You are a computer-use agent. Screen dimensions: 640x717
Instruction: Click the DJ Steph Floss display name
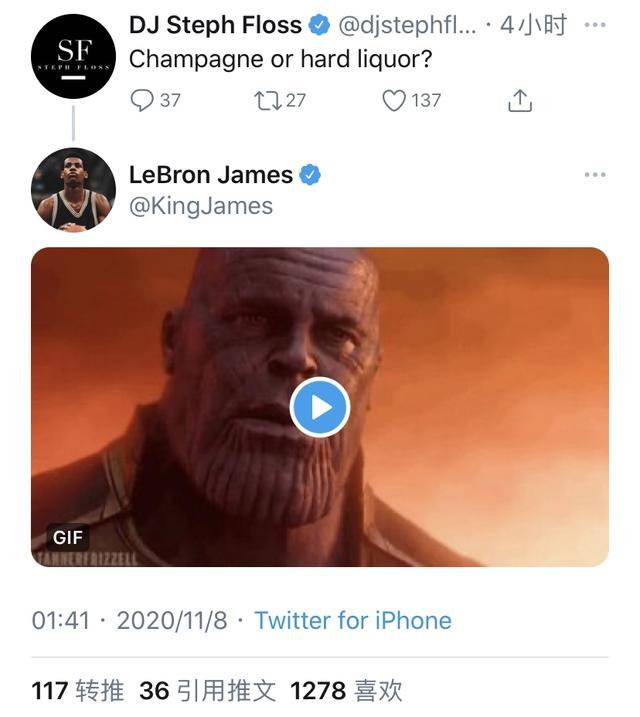(x=215, y=26)
